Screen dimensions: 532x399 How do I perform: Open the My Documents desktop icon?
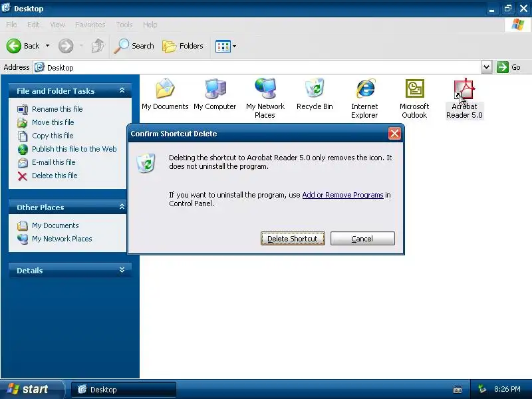pos(165,94)
